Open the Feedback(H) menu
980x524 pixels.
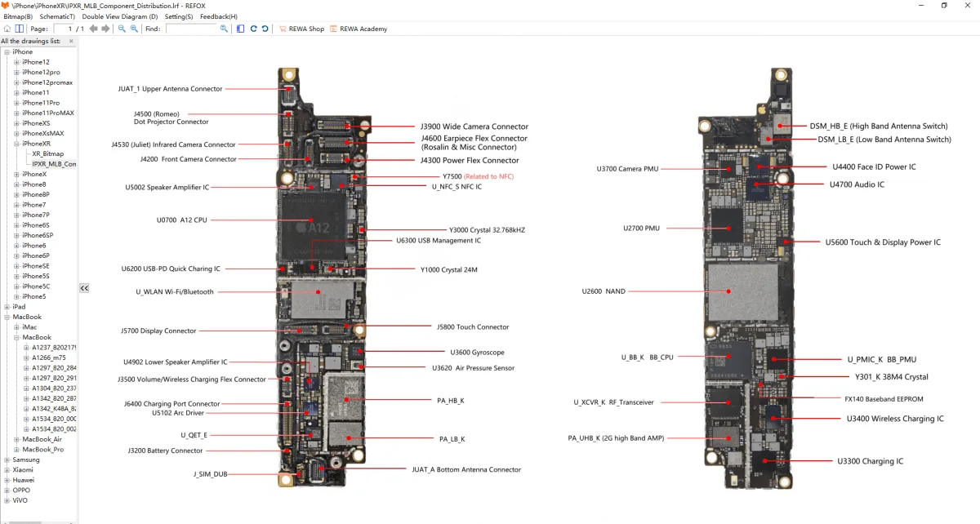(219, 16)
